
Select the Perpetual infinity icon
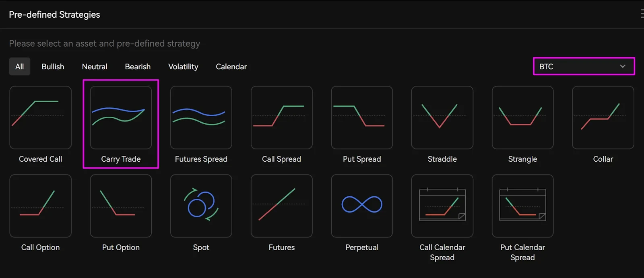tap(361, 206)
